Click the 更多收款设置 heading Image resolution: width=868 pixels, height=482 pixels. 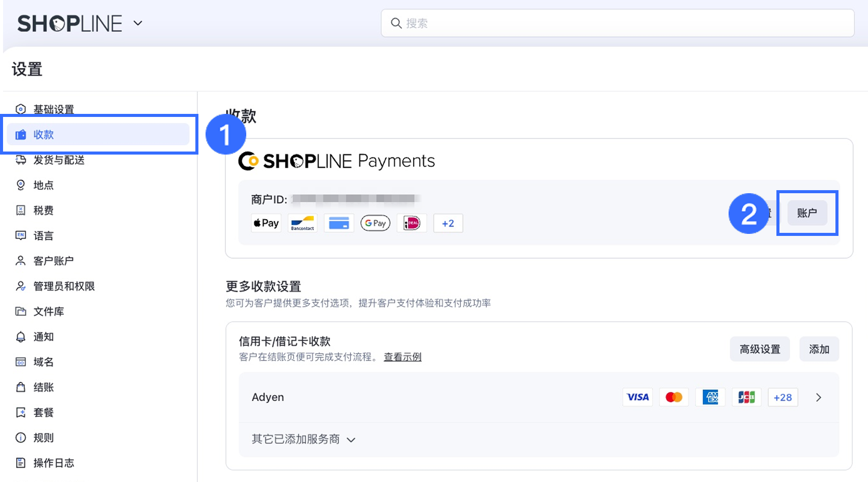point(264,286)
